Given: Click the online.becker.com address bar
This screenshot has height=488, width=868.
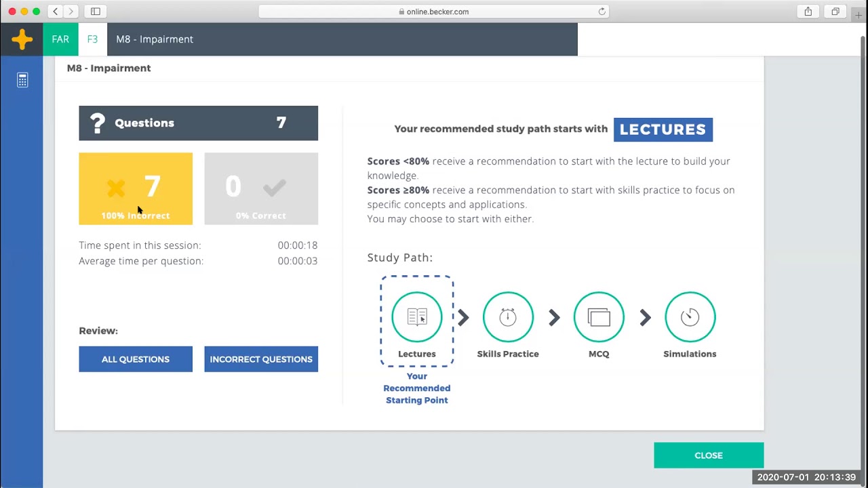Looking at the screenshot, I should 434,12.
